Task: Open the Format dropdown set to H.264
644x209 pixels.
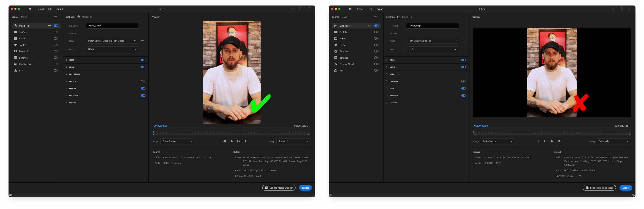Action: (112, 49)
